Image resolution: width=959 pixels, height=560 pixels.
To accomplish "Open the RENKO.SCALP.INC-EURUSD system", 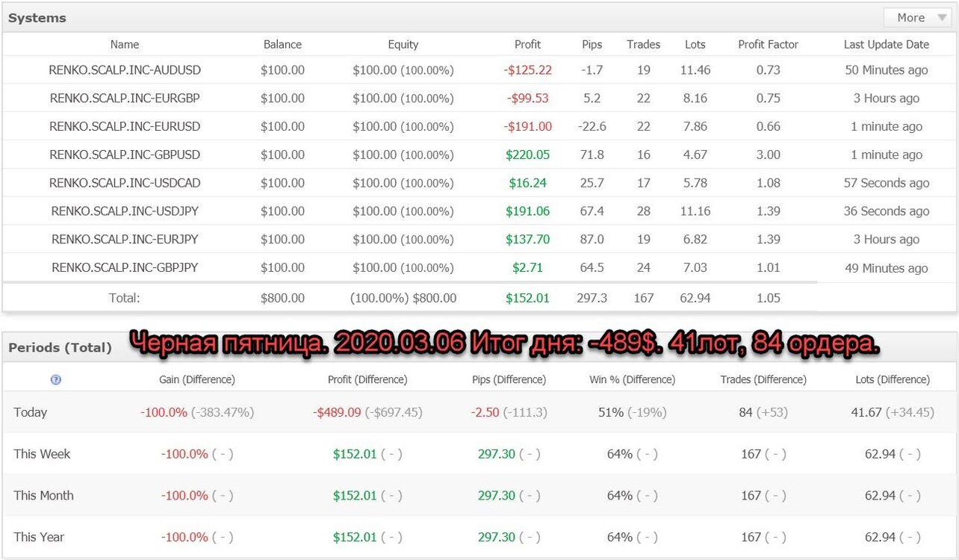I will click(125, 126).
